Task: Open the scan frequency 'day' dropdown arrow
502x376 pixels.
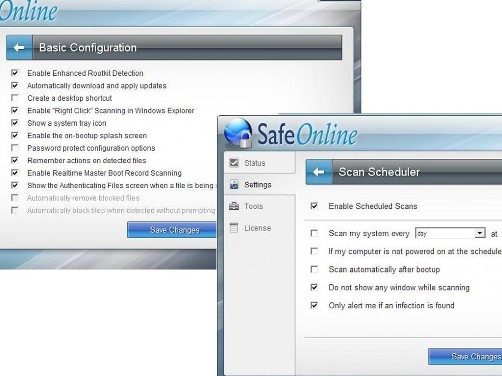Action: (x=480, y=233)
